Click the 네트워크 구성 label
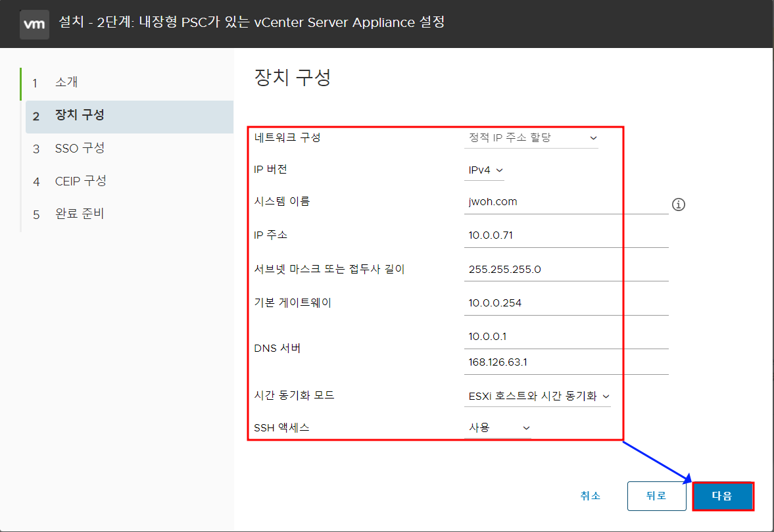774x532 pixels. click(287, 137)
